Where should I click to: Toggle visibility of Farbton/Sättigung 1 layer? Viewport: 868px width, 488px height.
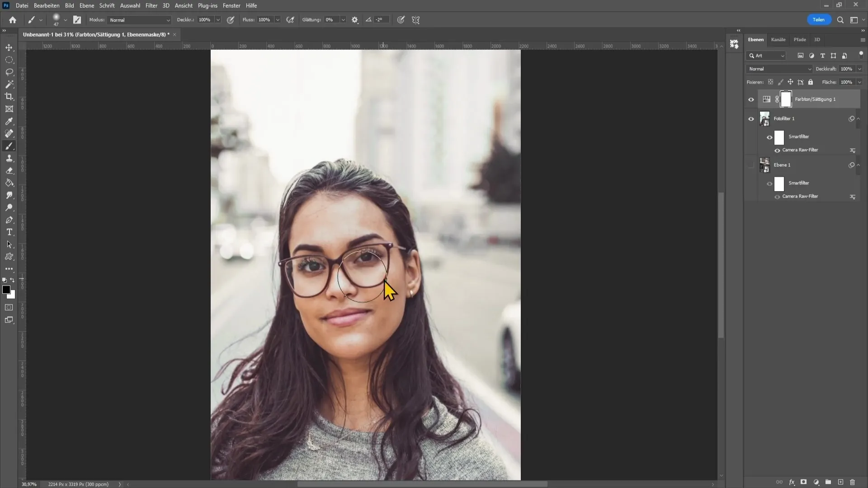(751, 99)
